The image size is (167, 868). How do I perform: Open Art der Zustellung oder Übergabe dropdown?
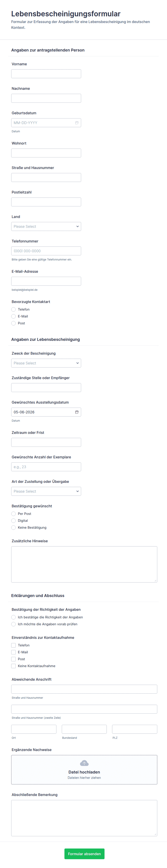coord(46,491)
